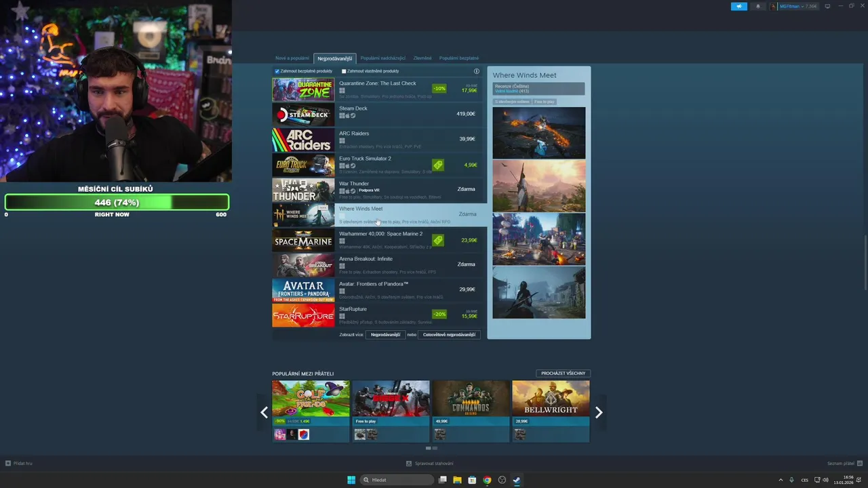Viewport: 868px width, 488px height.
Task: Open File Explorer from taskbar
Action: tap(458, 480)
